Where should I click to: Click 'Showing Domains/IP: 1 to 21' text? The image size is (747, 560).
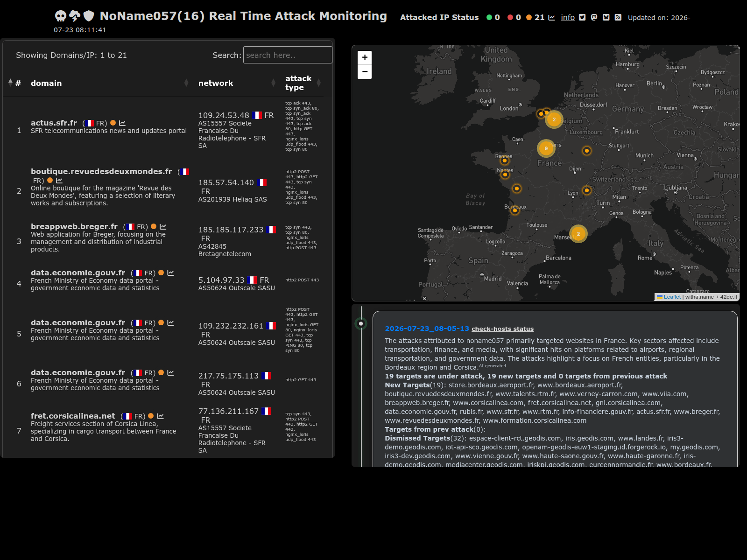tap(71, 55)
